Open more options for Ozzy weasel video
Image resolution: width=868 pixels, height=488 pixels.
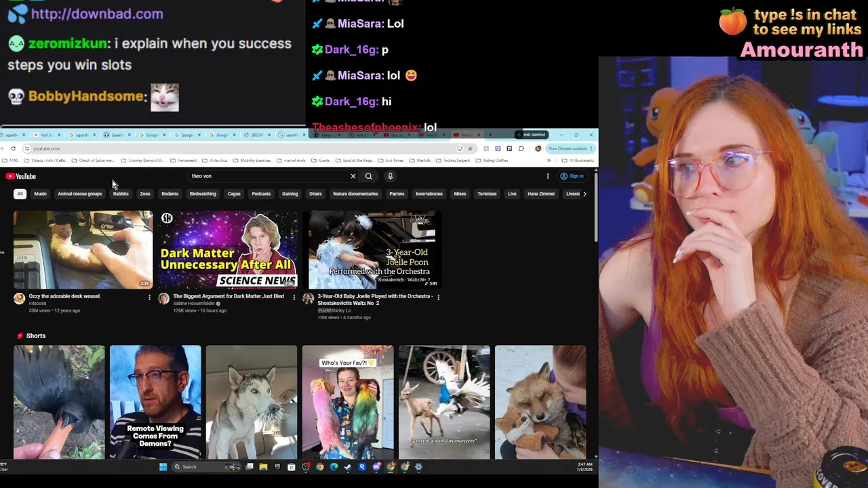(149, 297)
